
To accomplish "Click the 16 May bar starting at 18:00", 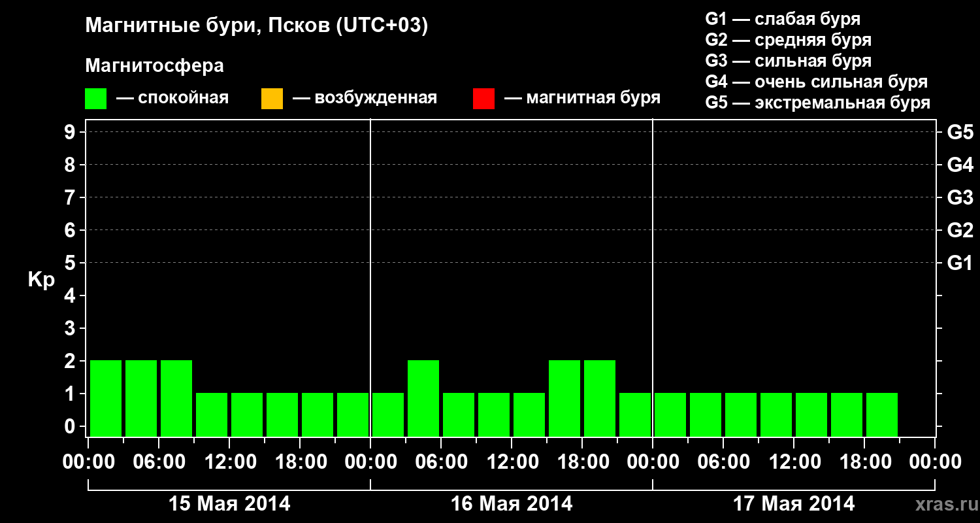I will point(600,398).
